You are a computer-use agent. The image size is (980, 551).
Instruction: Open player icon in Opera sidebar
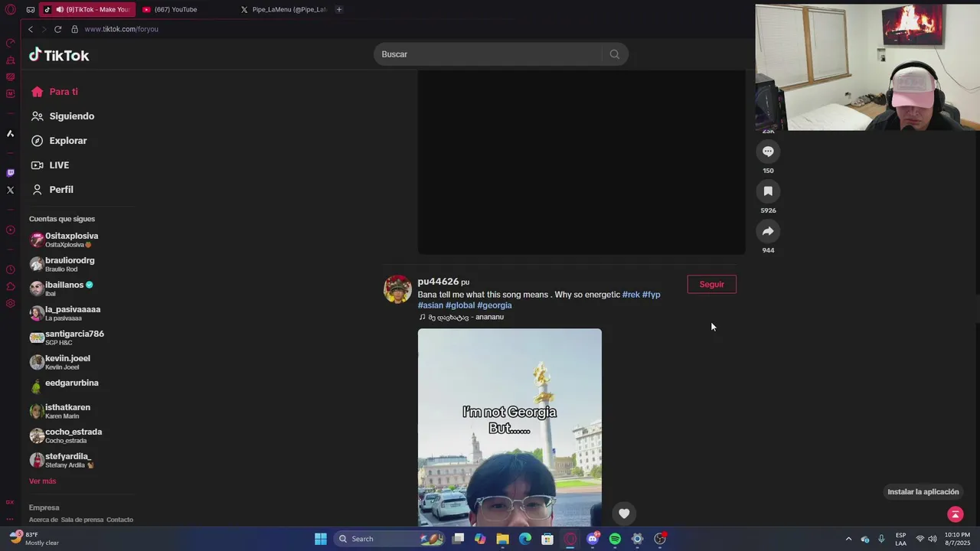pyautogui.click(x=10, y=230)
